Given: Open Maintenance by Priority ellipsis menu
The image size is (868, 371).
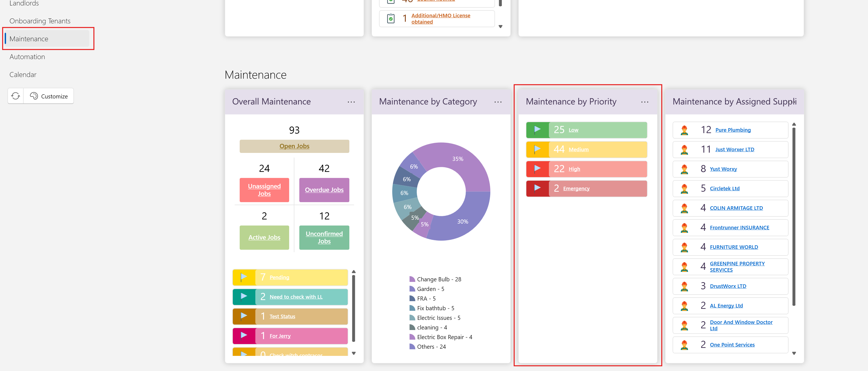Looking at the screenshot, I should [x=644, y=102].
